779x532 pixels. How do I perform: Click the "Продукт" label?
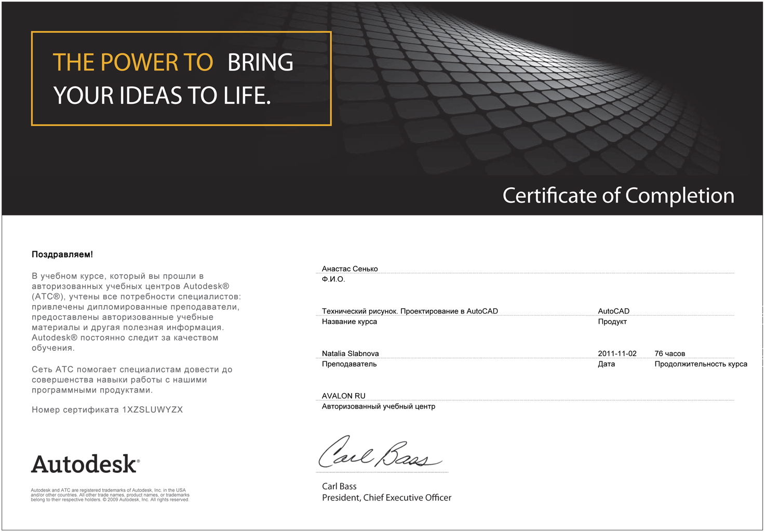(612, 322)
